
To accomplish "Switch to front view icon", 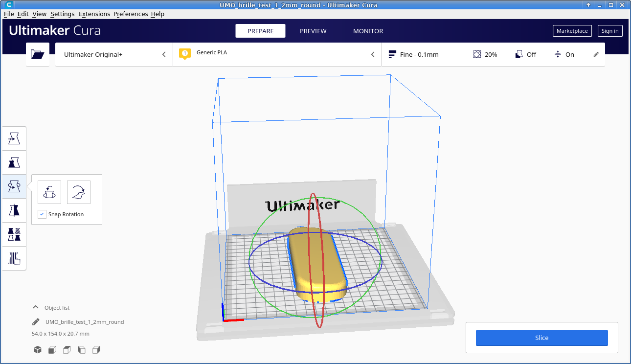I will coord(52,350).
